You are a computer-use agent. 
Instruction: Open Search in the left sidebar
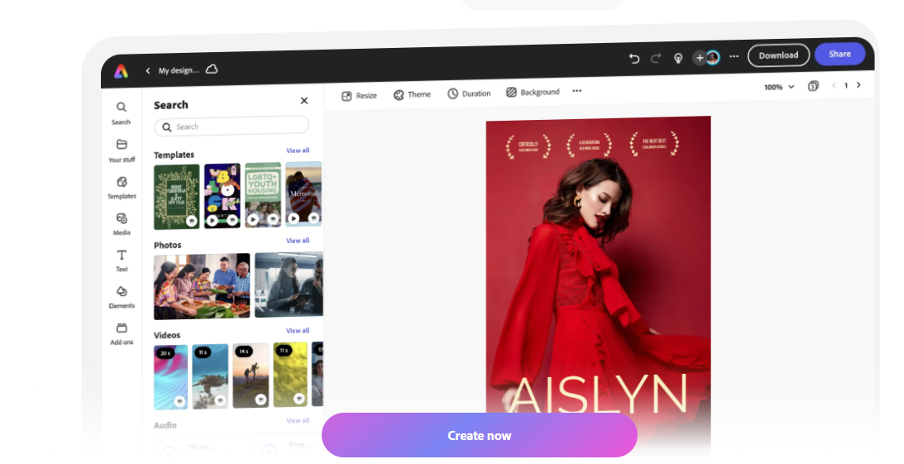121,113
